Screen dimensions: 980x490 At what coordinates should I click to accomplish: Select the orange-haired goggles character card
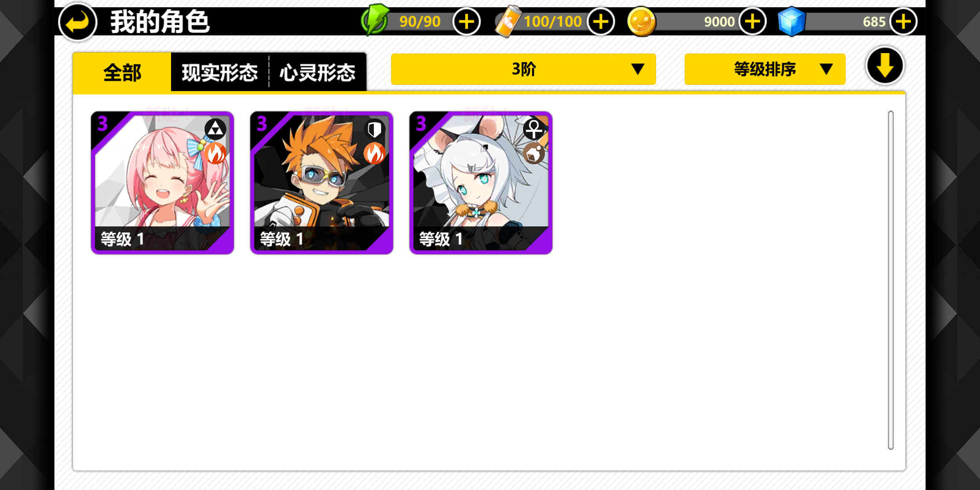tap(322, 183)
